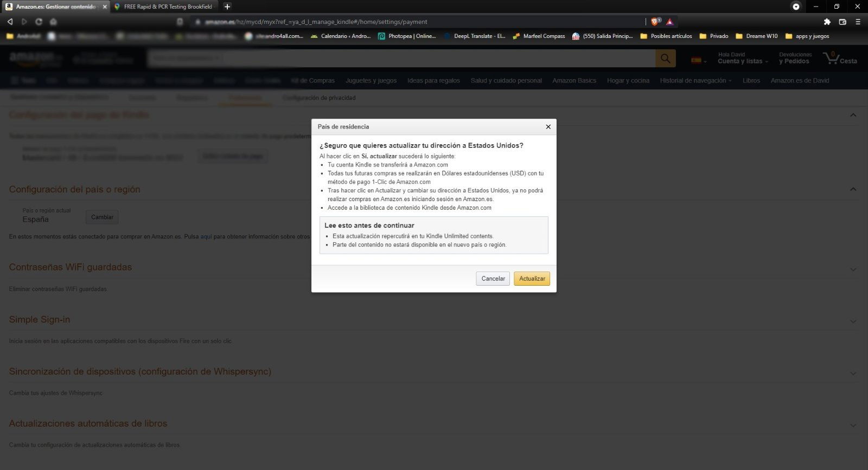Expand Sincronización de dispositivos section
The height and width of the screenshot is (470, 868).
pos(853,374)
